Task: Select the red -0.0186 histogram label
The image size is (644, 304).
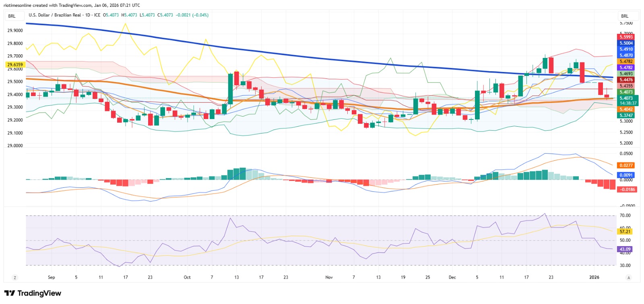Action: coord(627,189)
